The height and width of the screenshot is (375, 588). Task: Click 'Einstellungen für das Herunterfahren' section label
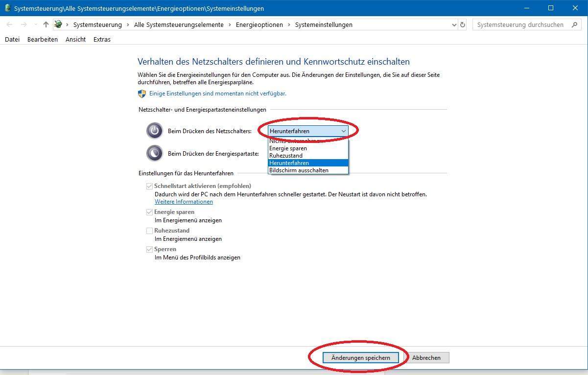(186, 173)
